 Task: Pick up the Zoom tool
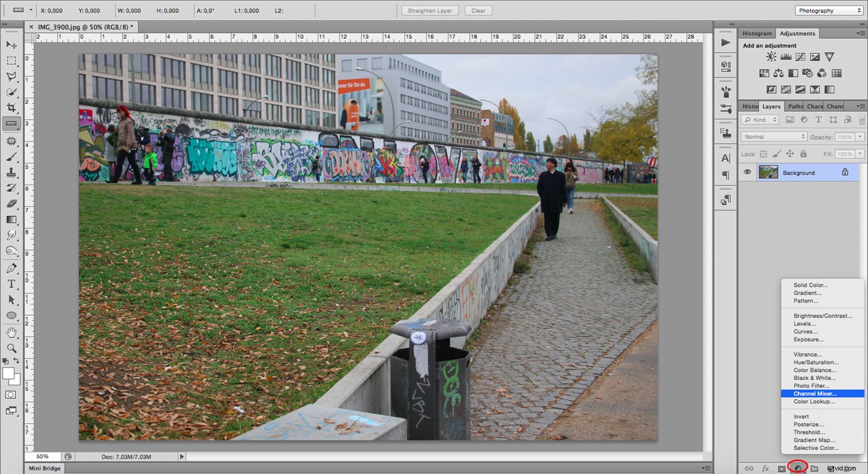[12, 348]
